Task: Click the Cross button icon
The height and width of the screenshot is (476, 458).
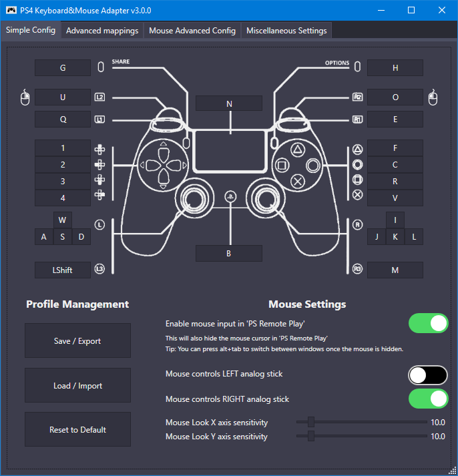Action: [x=358, y=195]
